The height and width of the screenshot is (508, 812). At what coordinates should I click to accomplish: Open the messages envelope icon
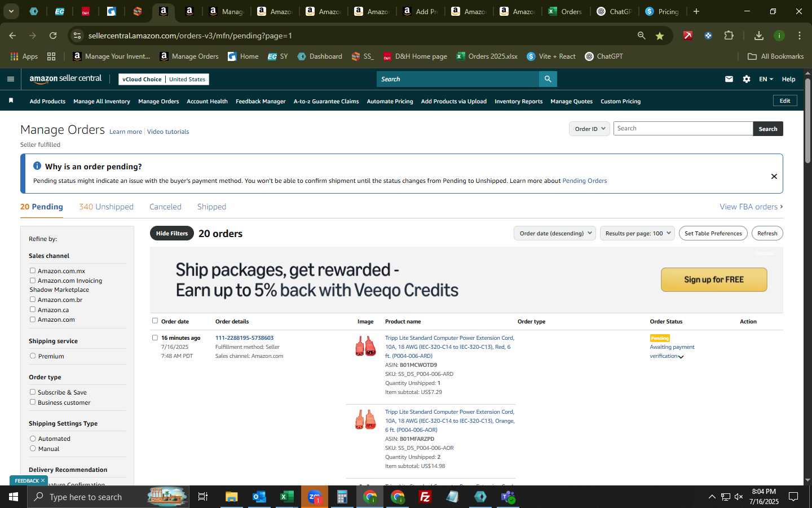pyautogui.click(x=729, y=79)
